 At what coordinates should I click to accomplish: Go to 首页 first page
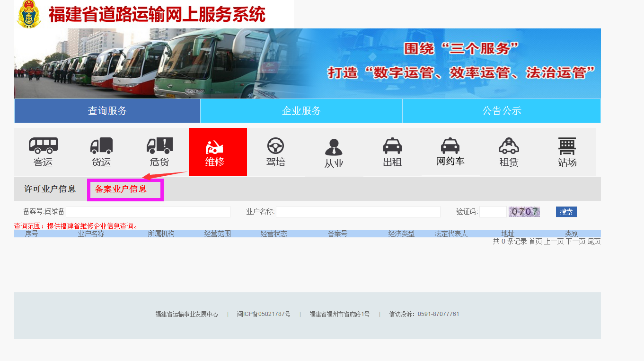[535, 241]
